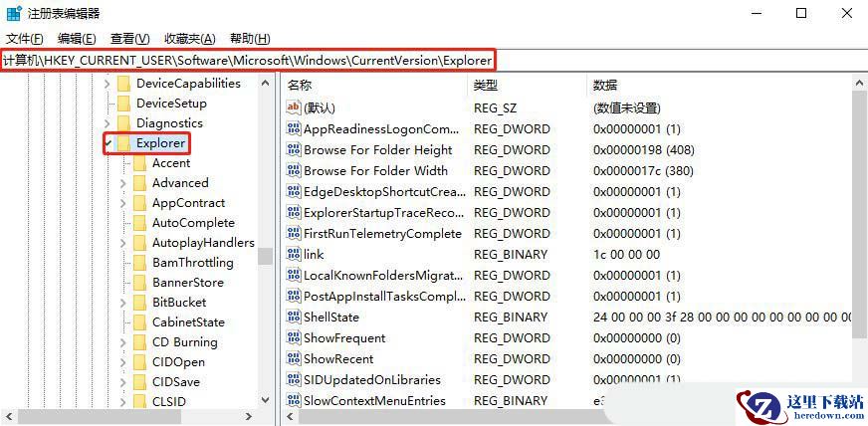Select the ShowRecent value name
This screenshot has height=426, width=868.
pyautogui.click(x=338, y=359)
